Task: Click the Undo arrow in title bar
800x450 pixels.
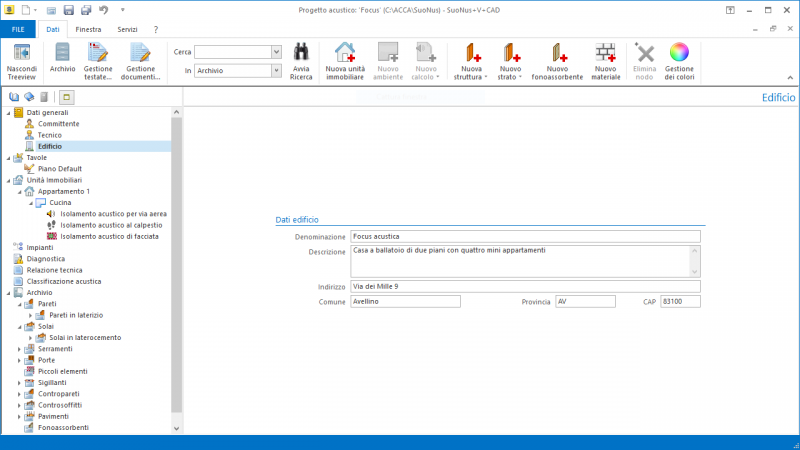Action: 104,10
